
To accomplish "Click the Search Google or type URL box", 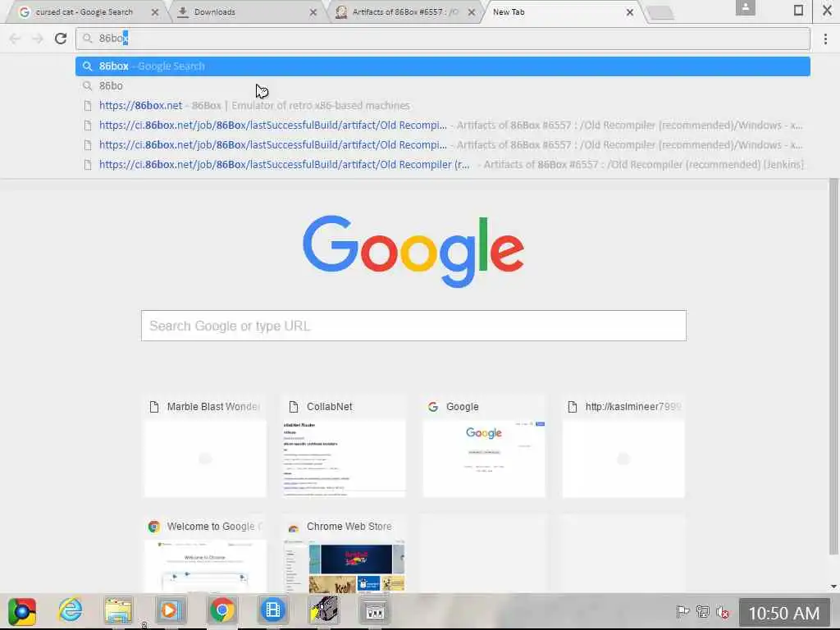I will pos(413,326).
